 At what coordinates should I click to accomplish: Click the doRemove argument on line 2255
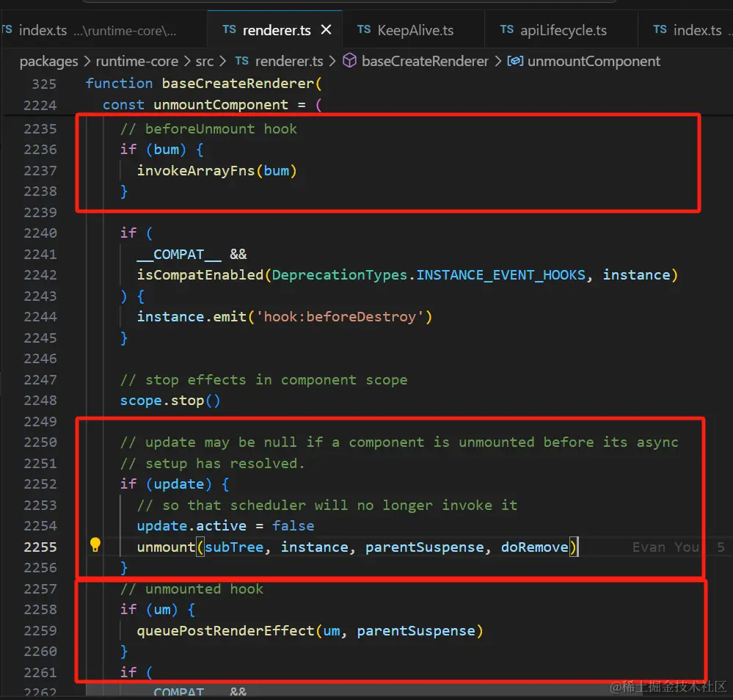[x=534, y=547]
